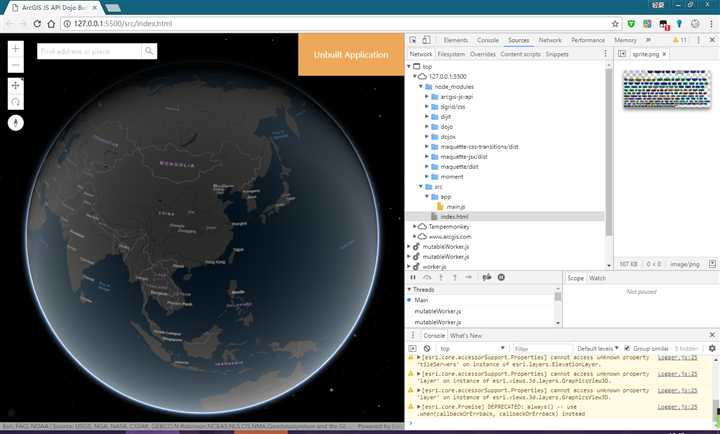Toggle pause on exceptions button
The image size is (720, 434).
coord(501,277)
